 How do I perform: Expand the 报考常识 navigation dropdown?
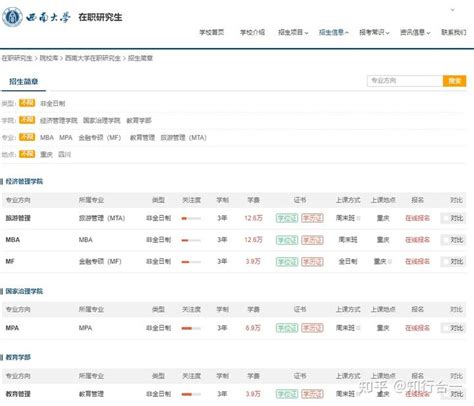374,32
